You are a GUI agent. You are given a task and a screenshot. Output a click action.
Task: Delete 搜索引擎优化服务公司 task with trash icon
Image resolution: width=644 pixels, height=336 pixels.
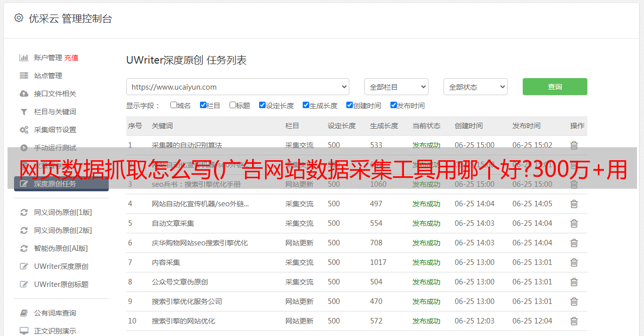[x=574, y=301]
